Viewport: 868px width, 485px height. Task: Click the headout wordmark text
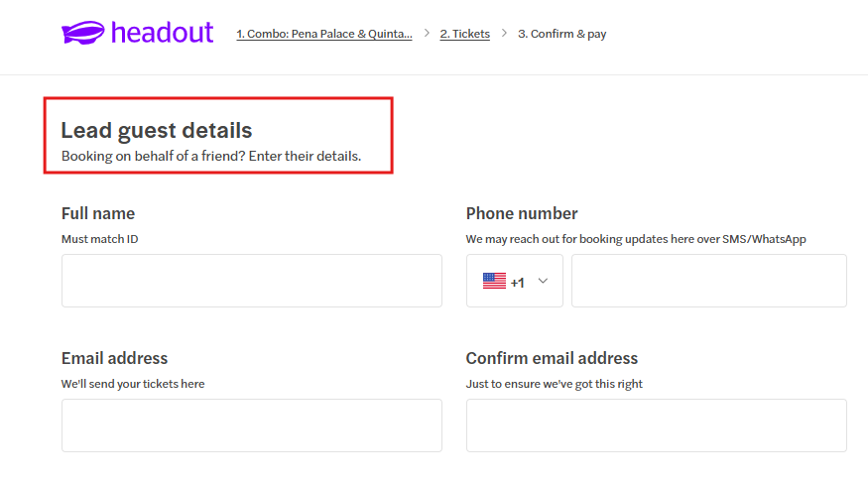(x=162, y=33)
